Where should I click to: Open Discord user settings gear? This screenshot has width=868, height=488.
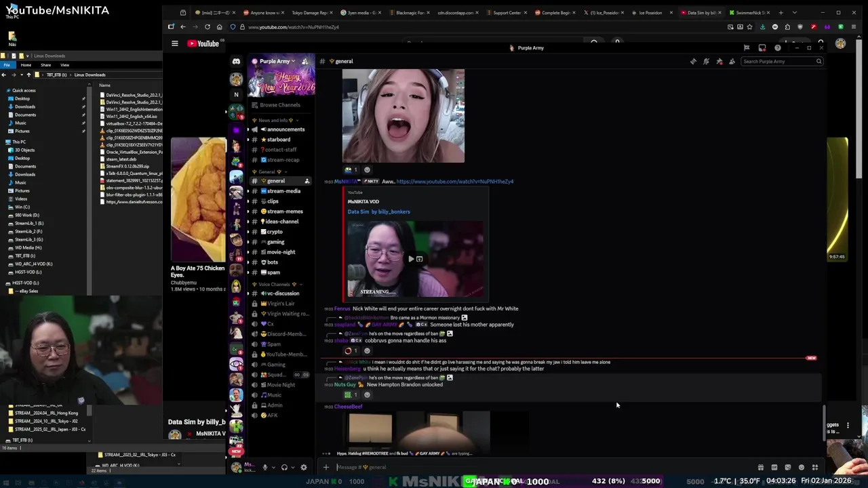[x=304, y=467]
